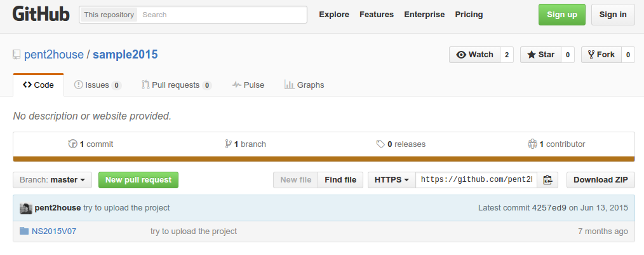Open the pent2house owner link in the title

54,55
